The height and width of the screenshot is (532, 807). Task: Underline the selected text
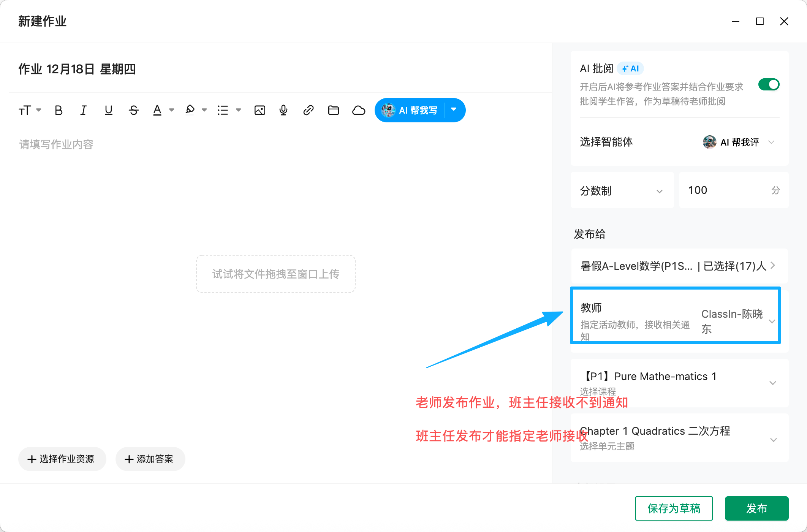[x=108, y=110]
